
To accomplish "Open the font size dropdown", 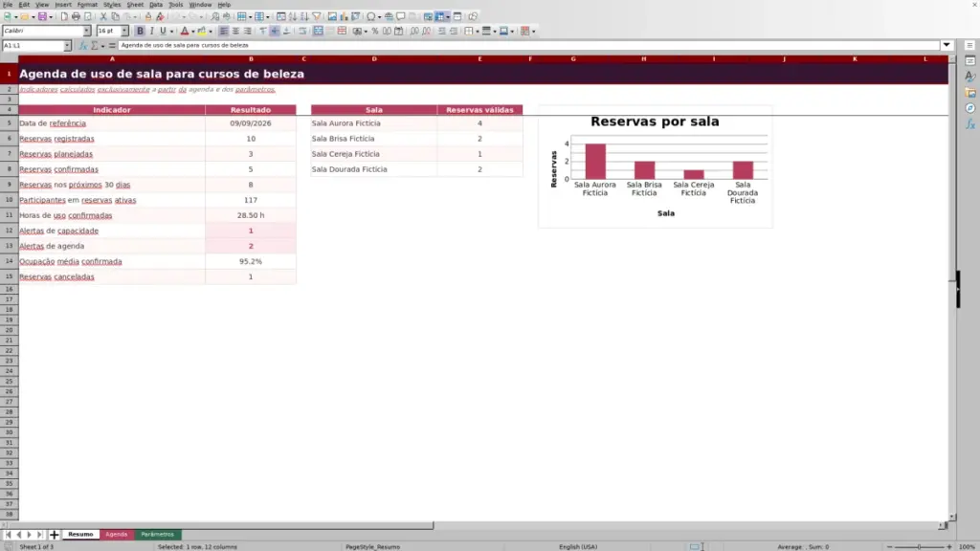I will (124, 32).
